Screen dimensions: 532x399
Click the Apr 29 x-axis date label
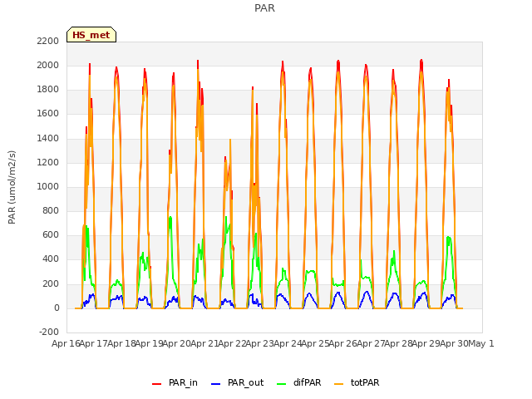click(x=426, y=343)
